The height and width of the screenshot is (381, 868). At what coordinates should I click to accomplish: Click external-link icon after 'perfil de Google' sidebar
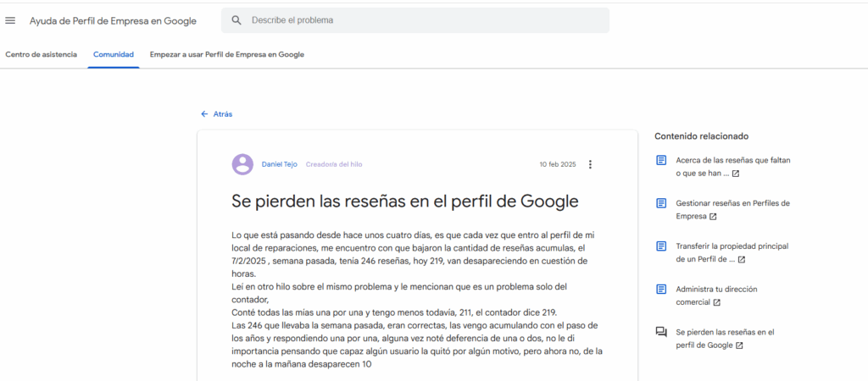tap(739, 345)
